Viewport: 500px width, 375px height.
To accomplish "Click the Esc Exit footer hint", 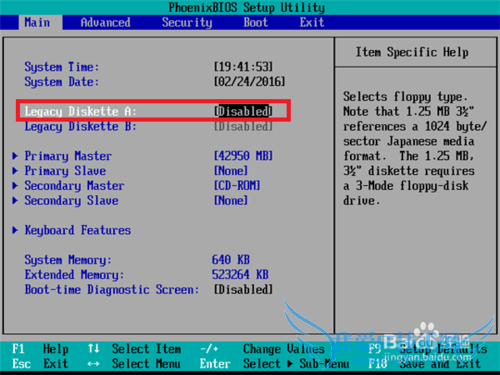I will click(40, 364).
